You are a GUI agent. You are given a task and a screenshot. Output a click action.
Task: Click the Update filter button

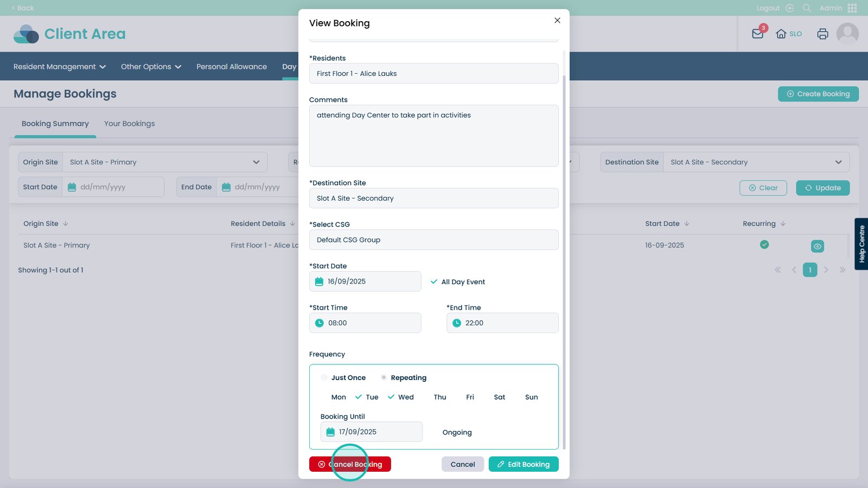click(x=823, y=188)
